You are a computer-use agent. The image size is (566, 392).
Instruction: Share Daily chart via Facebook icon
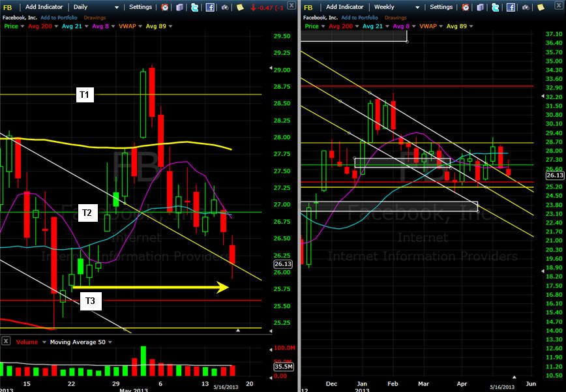(x=210, y=7)
